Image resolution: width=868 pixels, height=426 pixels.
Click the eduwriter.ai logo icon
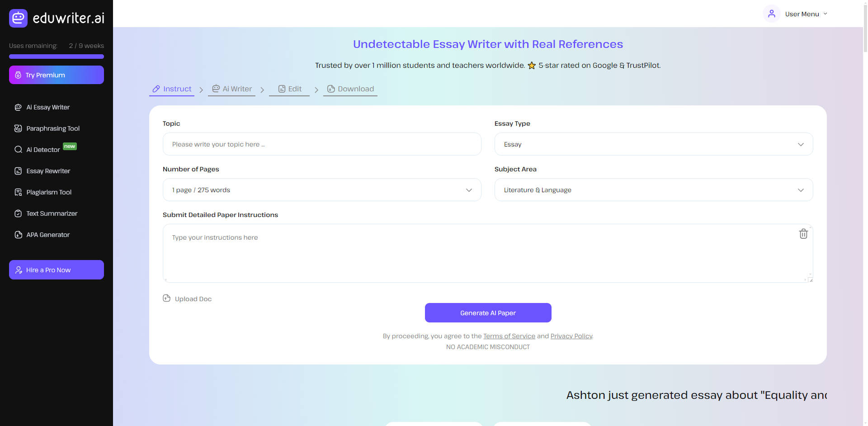coord(18,18)
